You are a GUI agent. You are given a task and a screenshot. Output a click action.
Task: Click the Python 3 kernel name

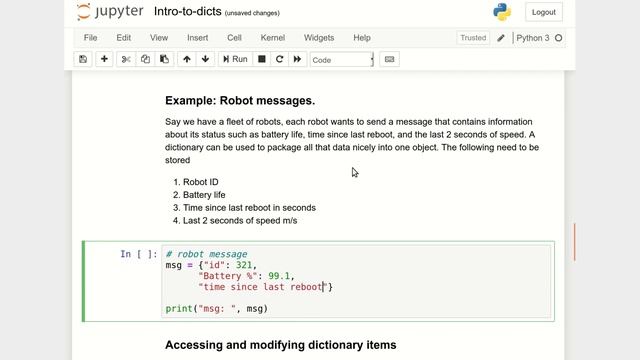[x=533, y=38]
